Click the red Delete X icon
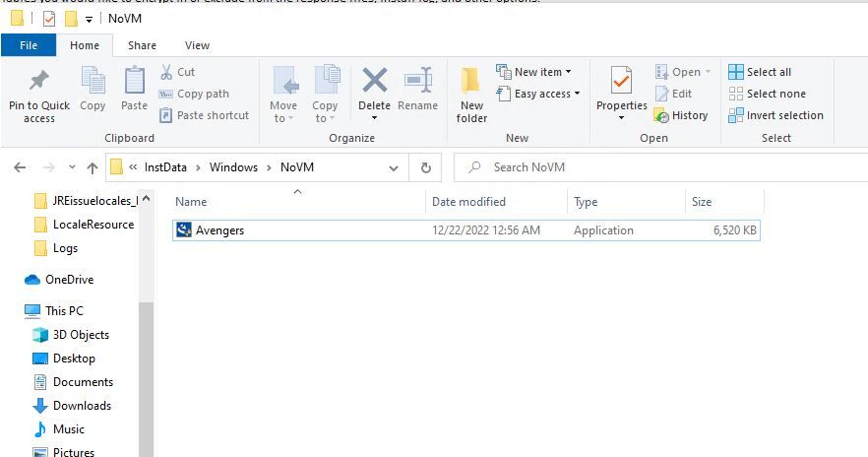The width and height of the screenshot is (868, 457). coord(375,80)
